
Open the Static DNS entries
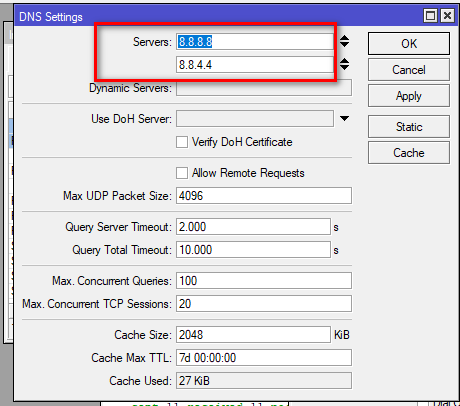click(409, 127)
